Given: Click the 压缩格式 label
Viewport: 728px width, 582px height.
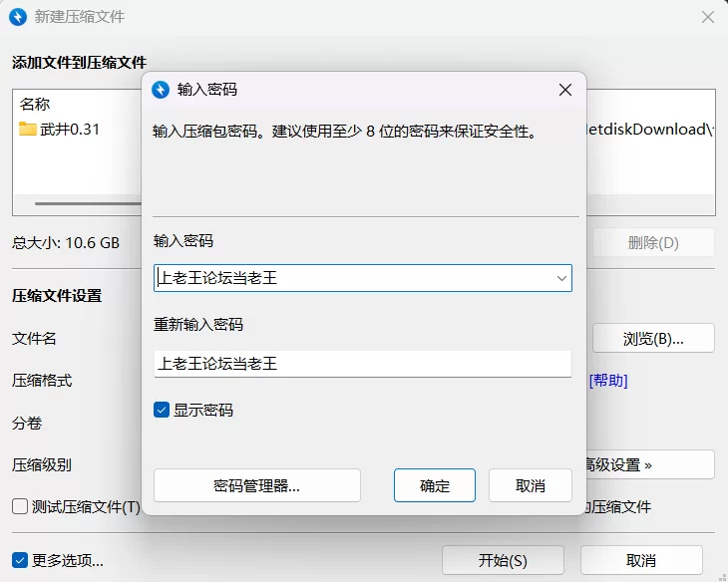Looking at the screenshot, I should 42,381.
